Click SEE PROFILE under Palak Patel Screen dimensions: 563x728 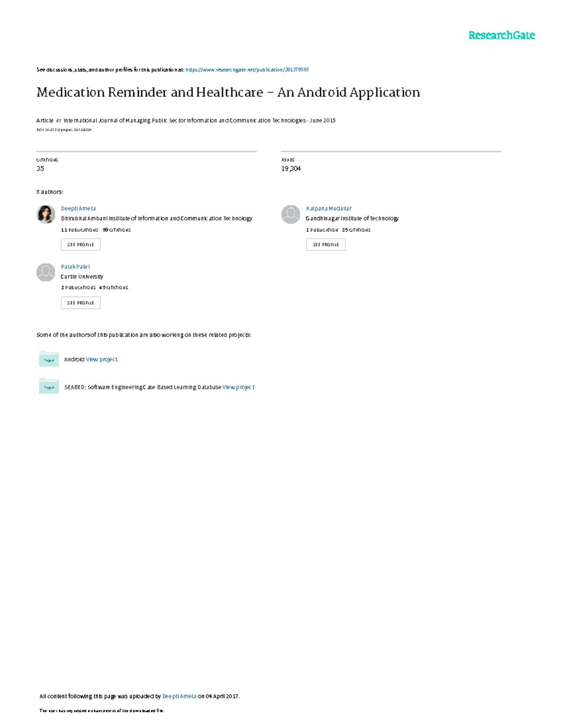click(x=81, y=302)
